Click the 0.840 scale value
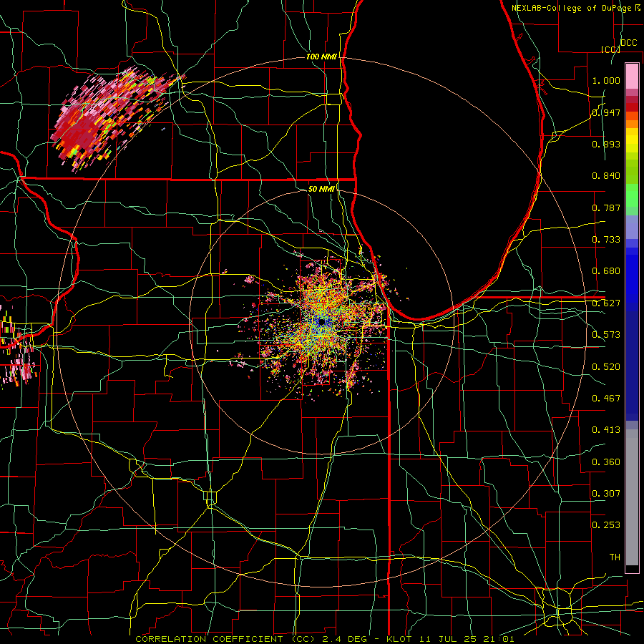The height and width of the screenshot is (644, 644). [606, 176]
